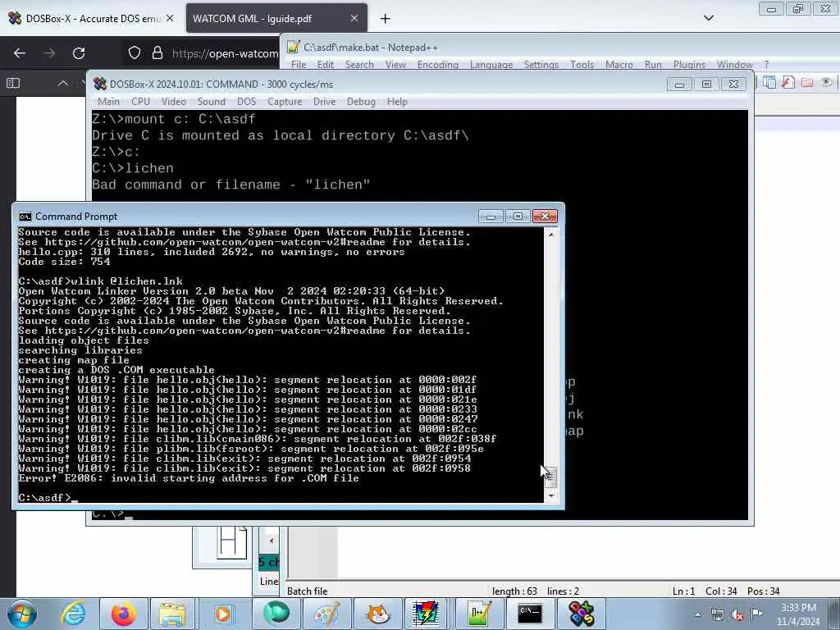This screenshot has height=630, width=840.
Task: Click the Command Prompt scrollbar thumb
Action: [x=550, y=477]
